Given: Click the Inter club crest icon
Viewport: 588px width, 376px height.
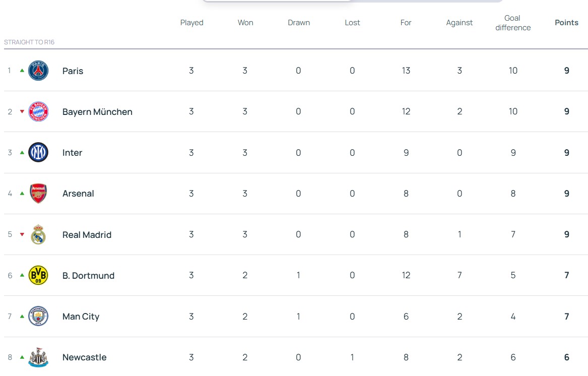Looking at the screenshot, I should (x=38, y=152).
